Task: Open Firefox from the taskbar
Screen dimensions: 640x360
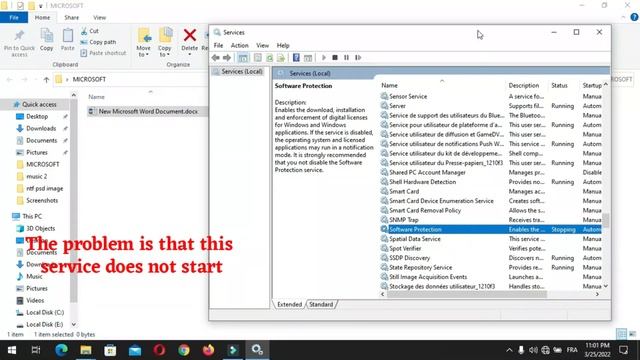Action: (208, 350)
